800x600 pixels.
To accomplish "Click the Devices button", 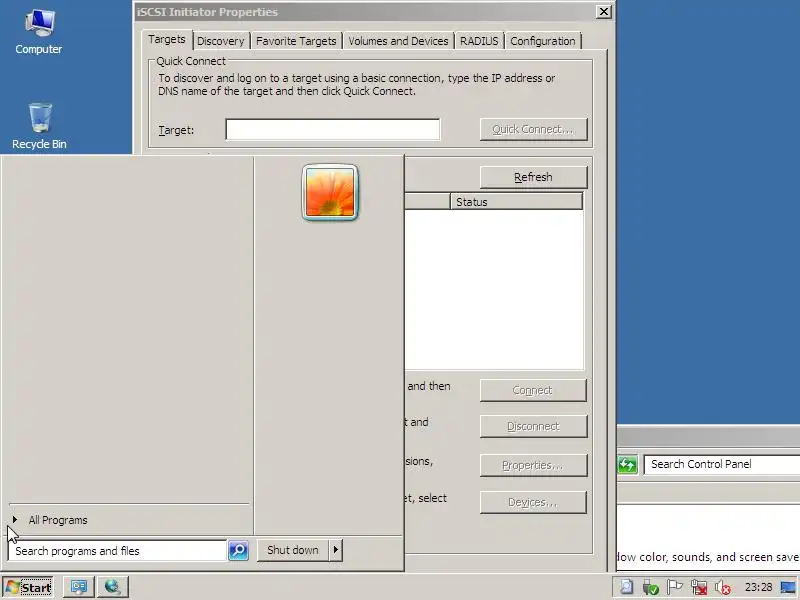I will point(533,503).
